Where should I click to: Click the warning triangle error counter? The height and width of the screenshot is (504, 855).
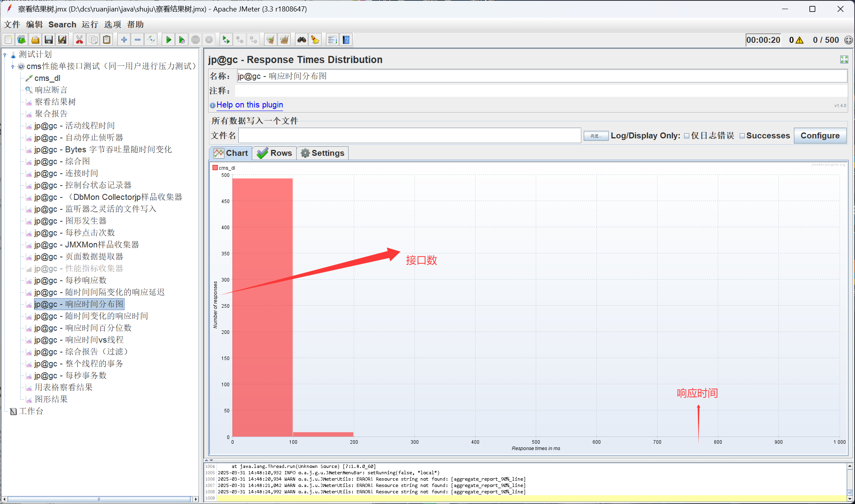click(799, 40)
